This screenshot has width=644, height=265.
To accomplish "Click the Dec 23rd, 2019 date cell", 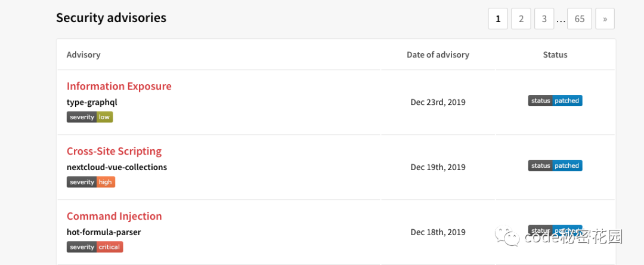I will click(438, 102).
